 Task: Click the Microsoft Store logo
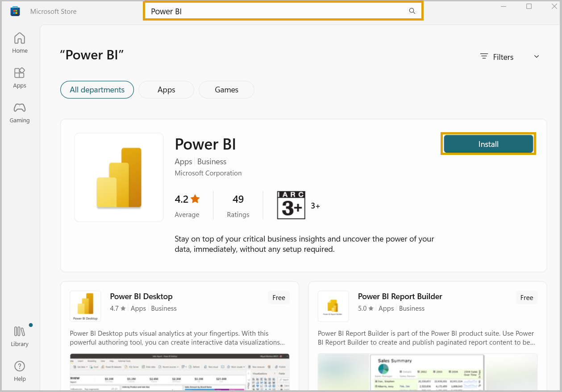[15, 11]
